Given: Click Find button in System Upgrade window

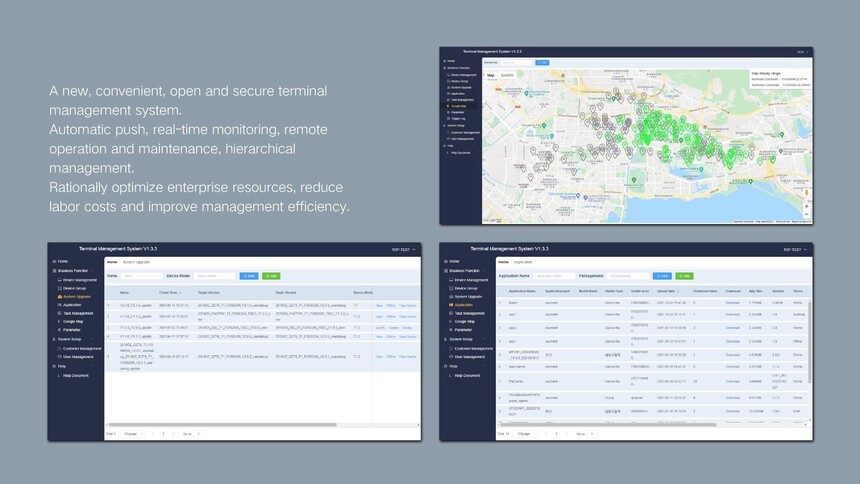Looking at the screenshot, I should tap(248, 275).
